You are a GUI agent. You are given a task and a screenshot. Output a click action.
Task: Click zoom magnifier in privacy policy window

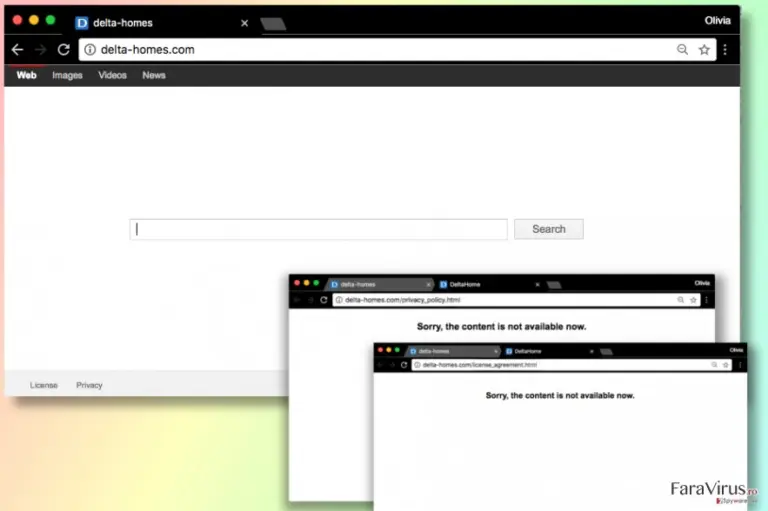click(680, 300)
